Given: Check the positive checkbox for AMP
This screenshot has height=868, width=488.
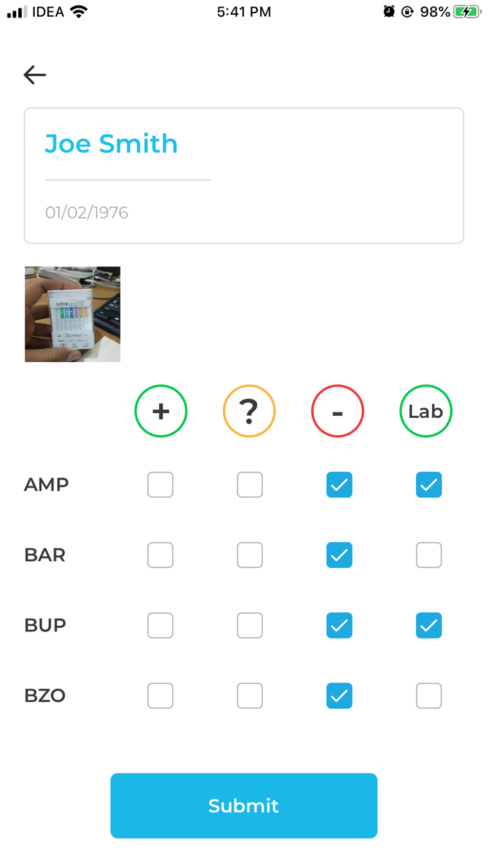Looking at the screenshot, I should point(160,484).
